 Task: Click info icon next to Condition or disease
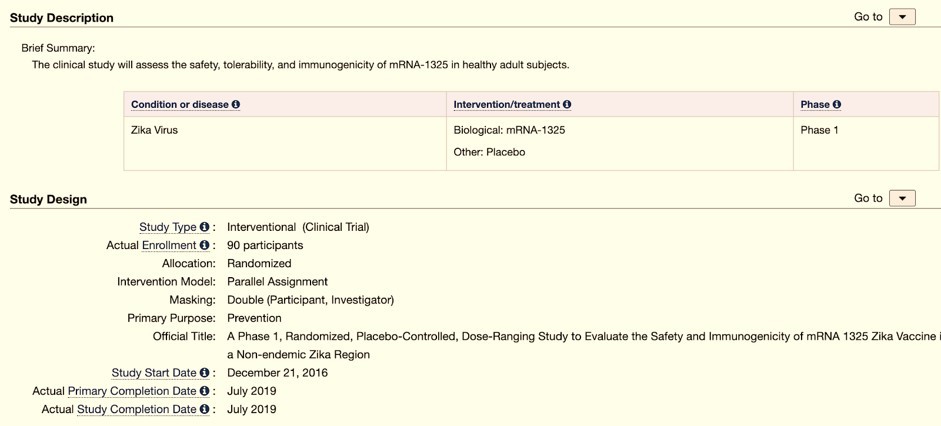click(x=236, y=105)
